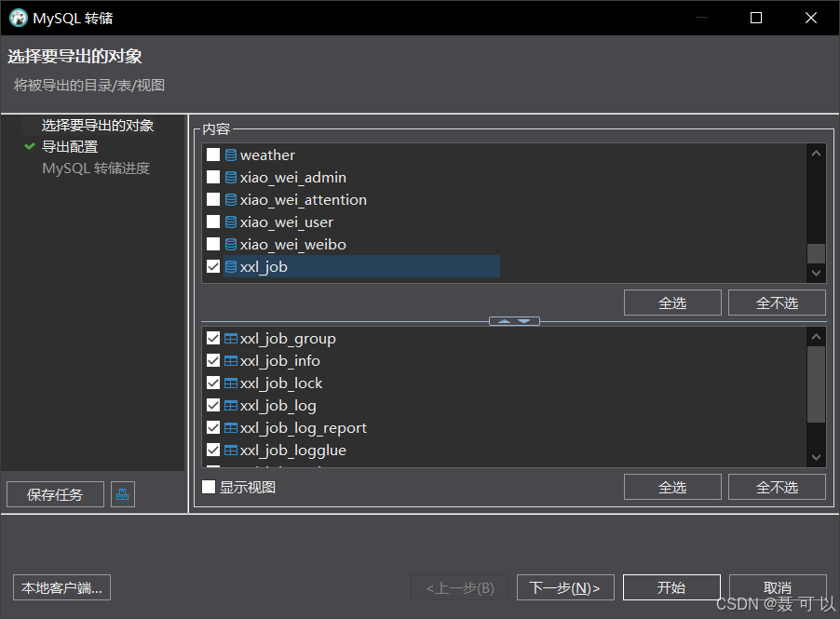Click the xxl_job database icon
The height and width of the screenshot is (619, 840).
[231, 266]
